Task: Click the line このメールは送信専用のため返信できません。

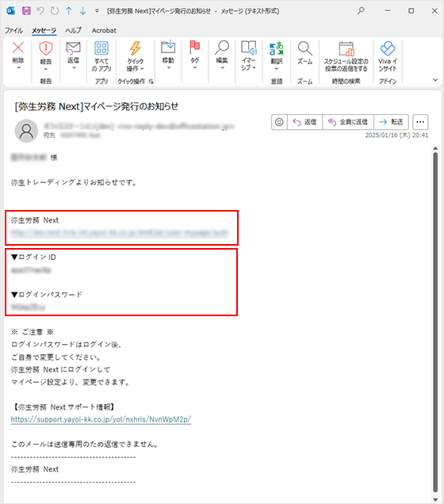Action: click(85, 445)
